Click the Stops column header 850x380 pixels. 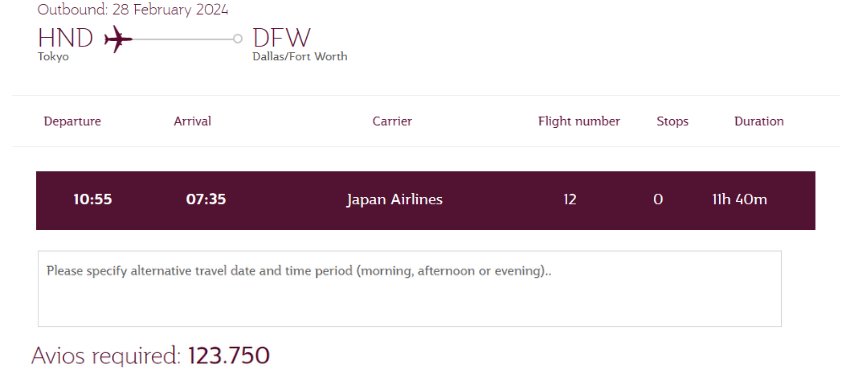click(672, 121)
